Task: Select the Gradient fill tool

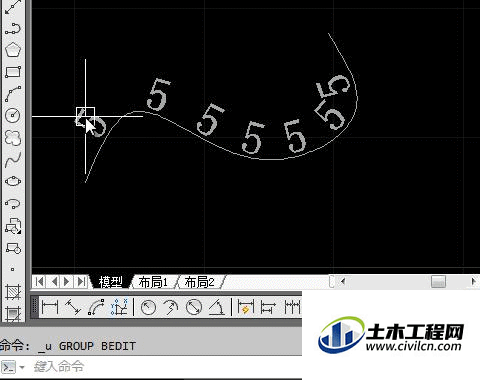Action: pos(13,313)
